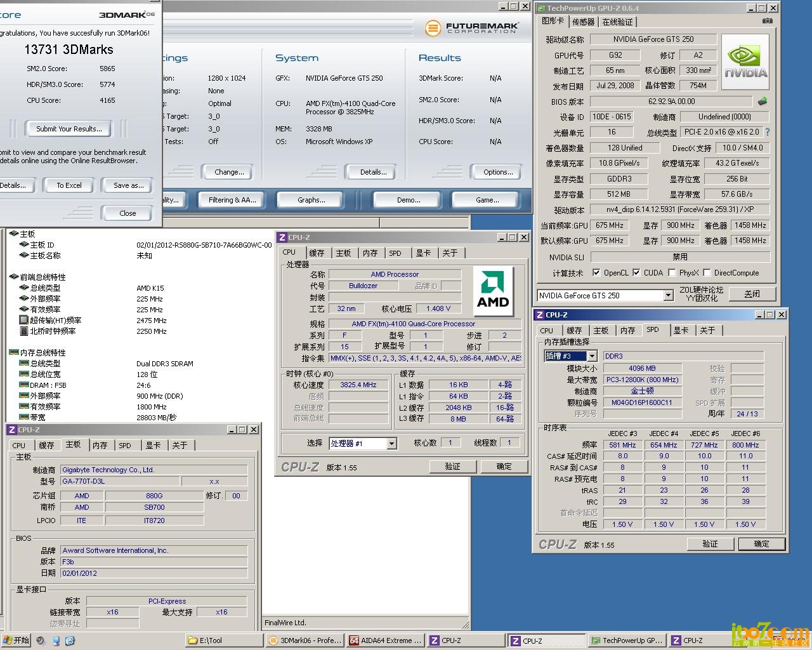Click the Graphs... button
Screen dimensions: 812x650
[x=311, y=200]
